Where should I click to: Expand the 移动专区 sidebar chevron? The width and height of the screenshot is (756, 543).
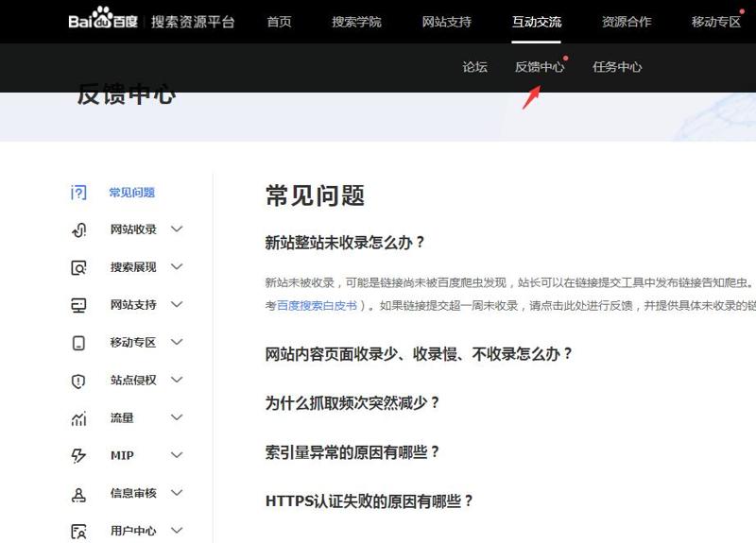177,342
